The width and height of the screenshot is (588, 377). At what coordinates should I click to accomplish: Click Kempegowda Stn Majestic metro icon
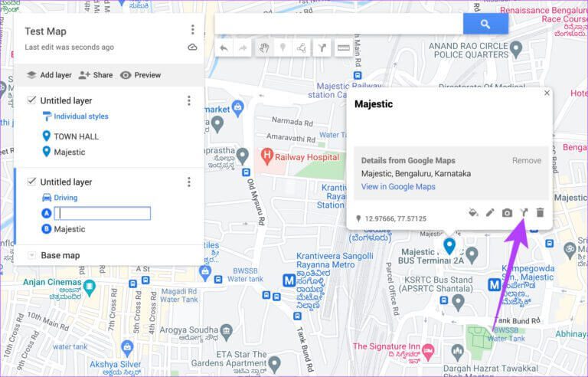coord(495,285)
